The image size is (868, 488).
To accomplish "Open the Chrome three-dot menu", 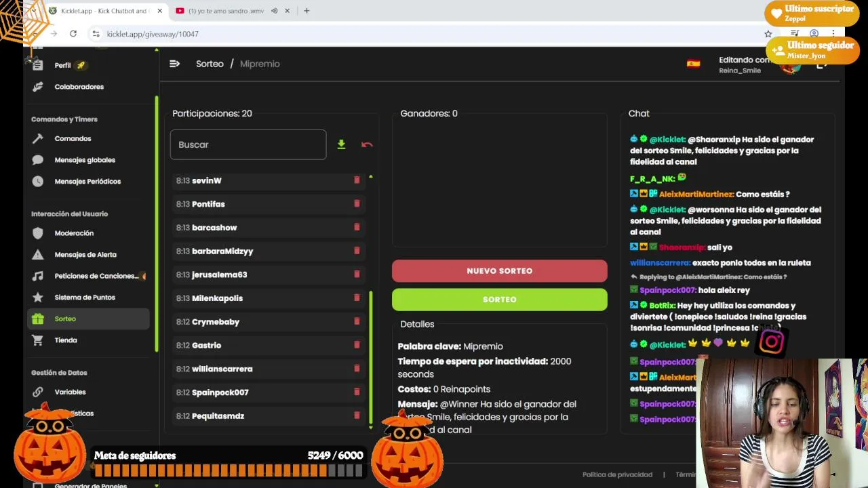I will (x=833, y=34).
